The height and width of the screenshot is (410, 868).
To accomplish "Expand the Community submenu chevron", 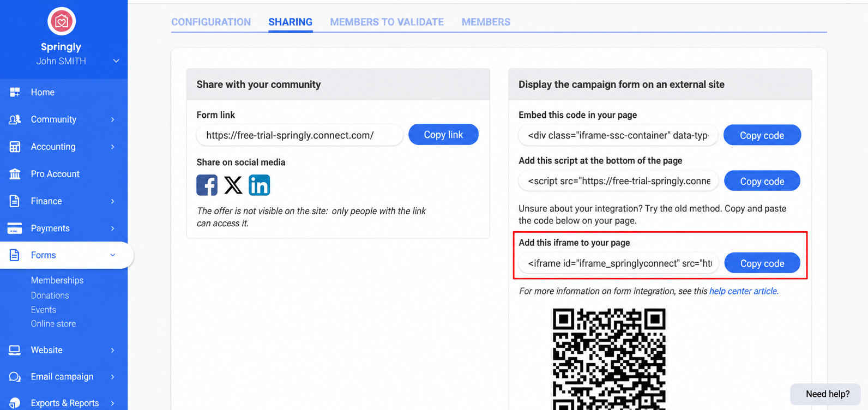I will 113,119.
